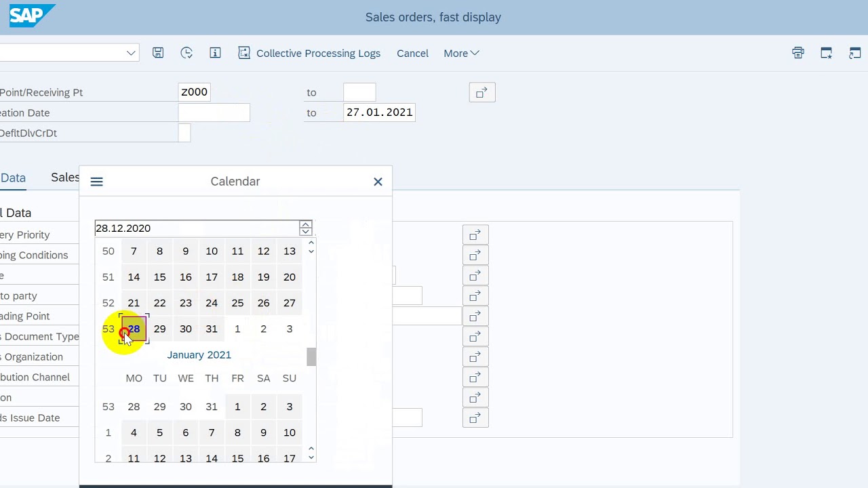This screenshot has width=868, height=488.
Task: Select January 10 in week 1
Action: 290,432
